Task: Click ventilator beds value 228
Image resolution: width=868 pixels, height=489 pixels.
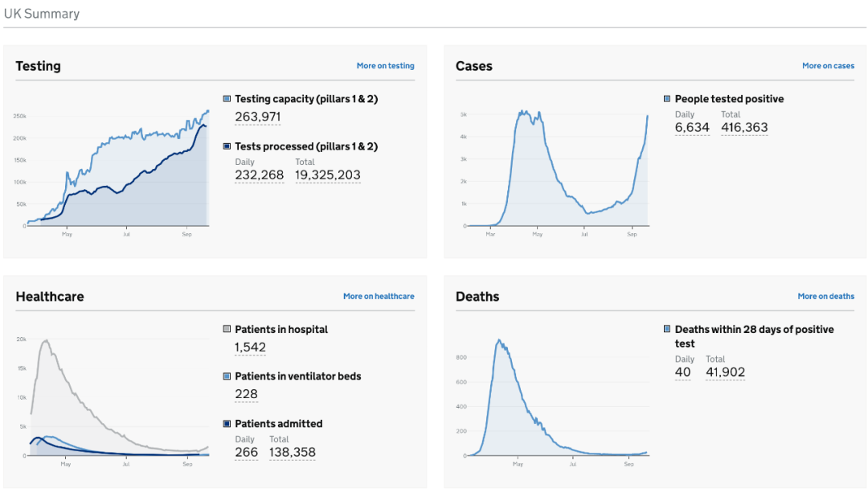Action: pos(247,394)
